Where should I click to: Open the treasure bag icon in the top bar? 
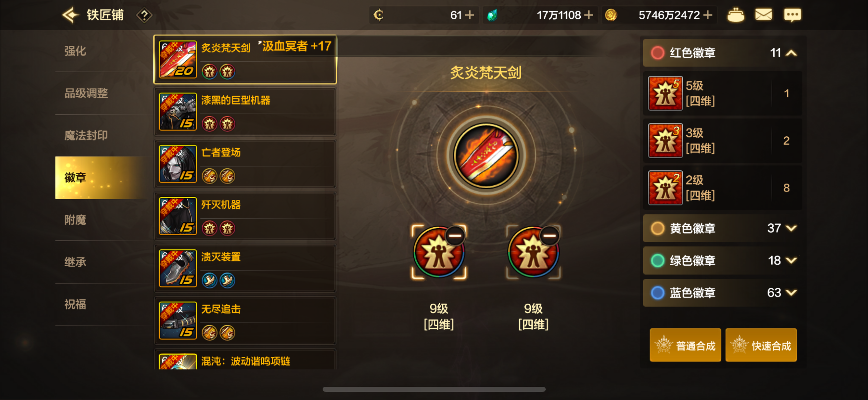[x=736, y=15]
